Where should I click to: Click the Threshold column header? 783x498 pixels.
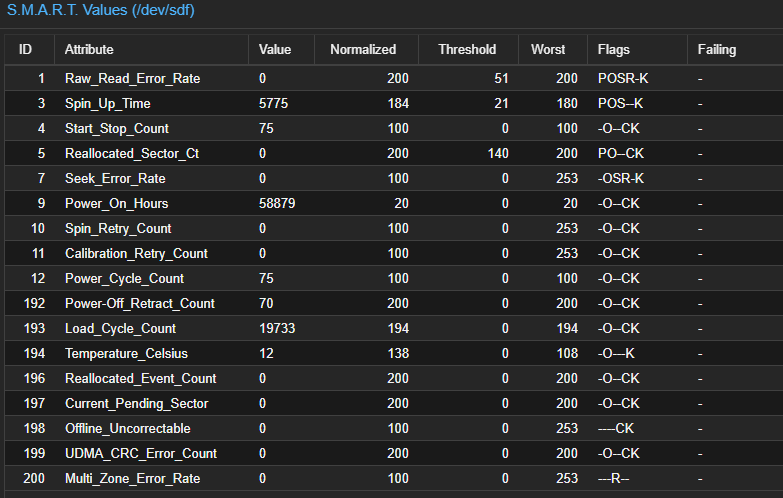click(468, 49)
